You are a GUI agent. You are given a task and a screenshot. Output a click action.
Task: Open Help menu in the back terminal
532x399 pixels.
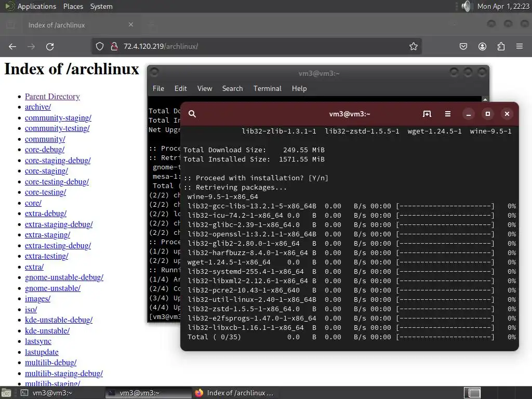(299, 88)
